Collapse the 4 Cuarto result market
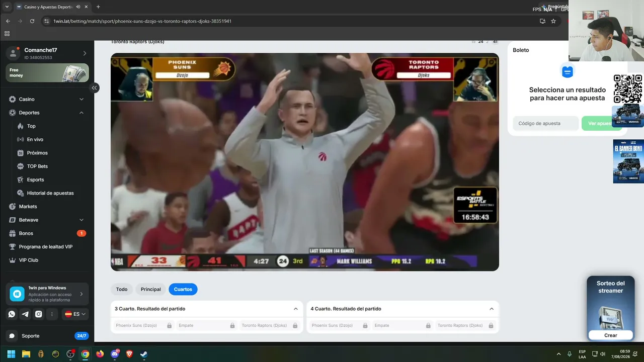The width and height of the screenshot is (644, 362). pos(492,309)
